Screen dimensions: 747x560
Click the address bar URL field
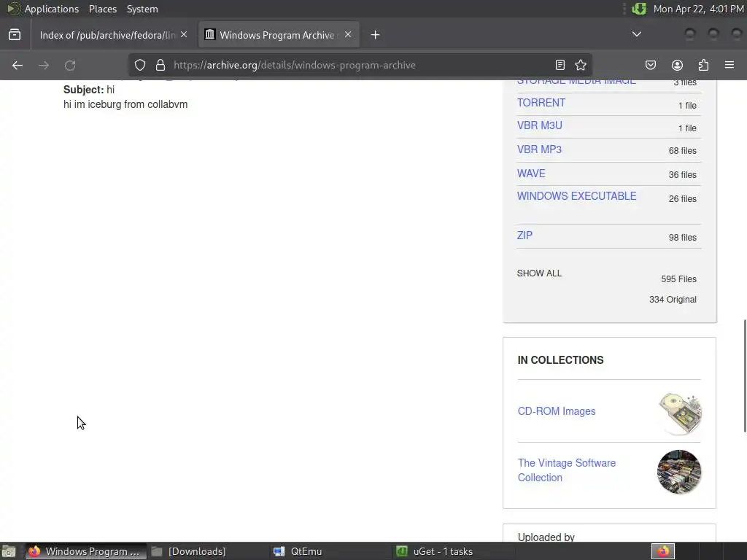360,65
